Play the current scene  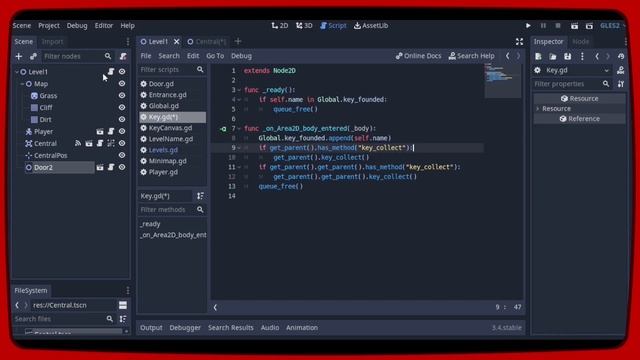[x=574, y=26]
